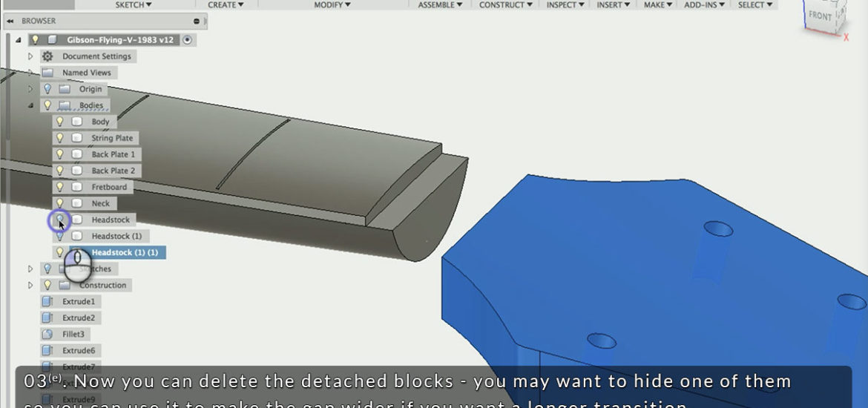Select the Extrude1 feature icon
Image resolution: width=868 pixels, height=408 pixels.
[48, 301]
